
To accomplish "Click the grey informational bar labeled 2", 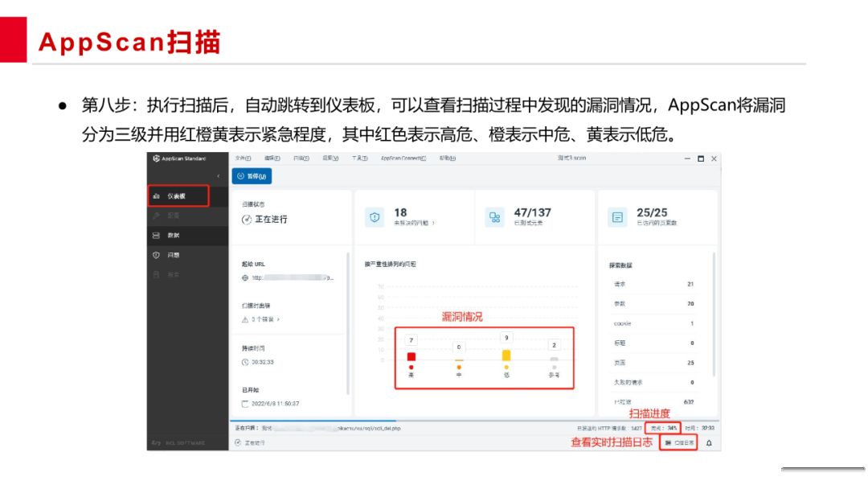I will [554, 360].
